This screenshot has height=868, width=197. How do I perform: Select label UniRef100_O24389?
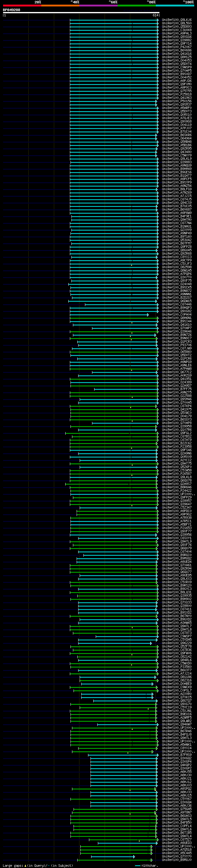pyautogui.click(x=177, y=382)
